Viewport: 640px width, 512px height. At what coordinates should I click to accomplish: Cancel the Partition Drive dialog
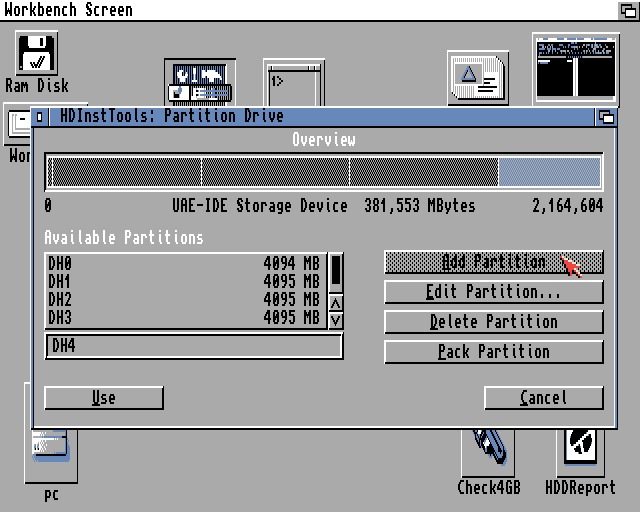click(543, 398)
